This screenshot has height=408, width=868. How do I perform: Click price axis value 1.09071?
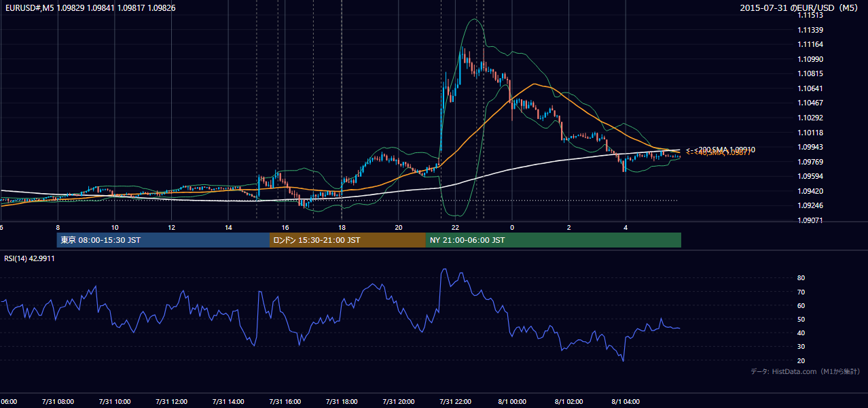coord(811,220)
